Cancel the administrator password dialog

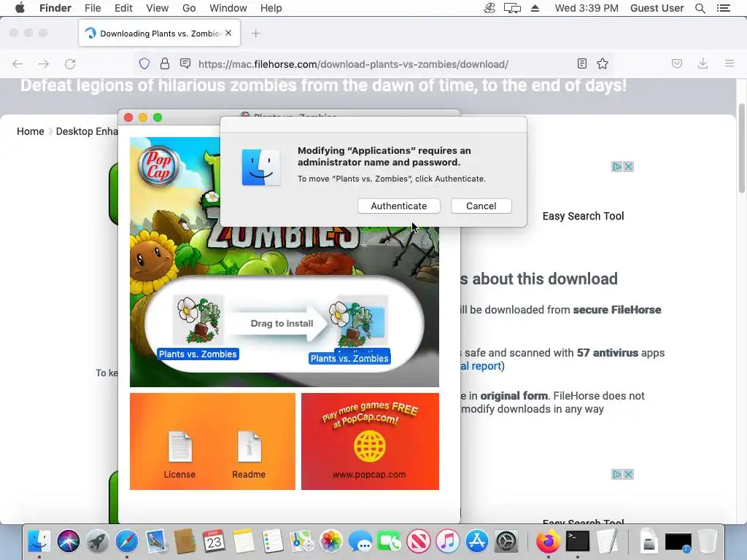click(x=481, y=206)
